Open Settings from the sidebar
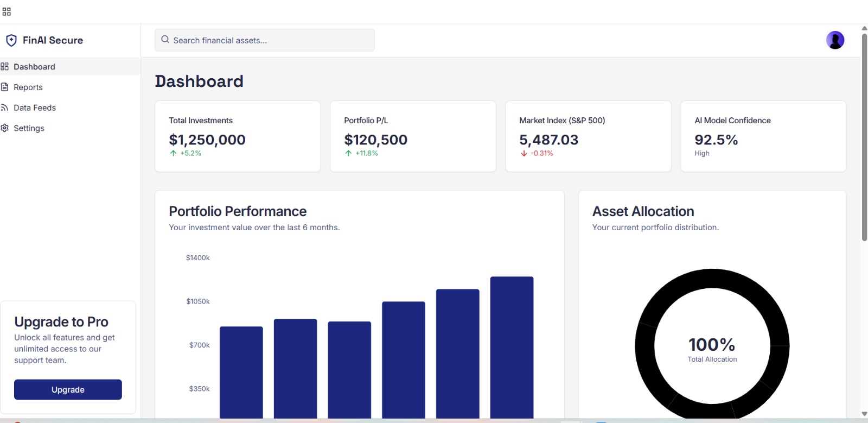 click(x=29, y=128)
